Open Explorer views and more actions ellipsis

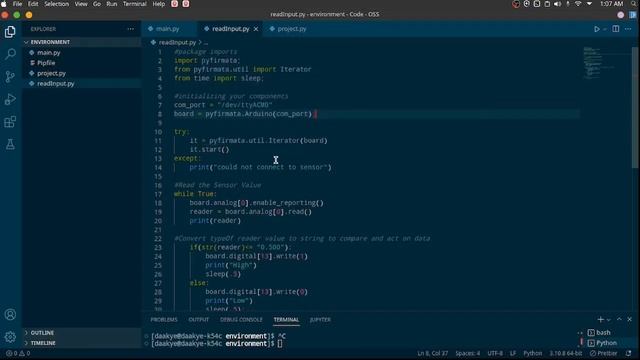[x=131, y=29]
